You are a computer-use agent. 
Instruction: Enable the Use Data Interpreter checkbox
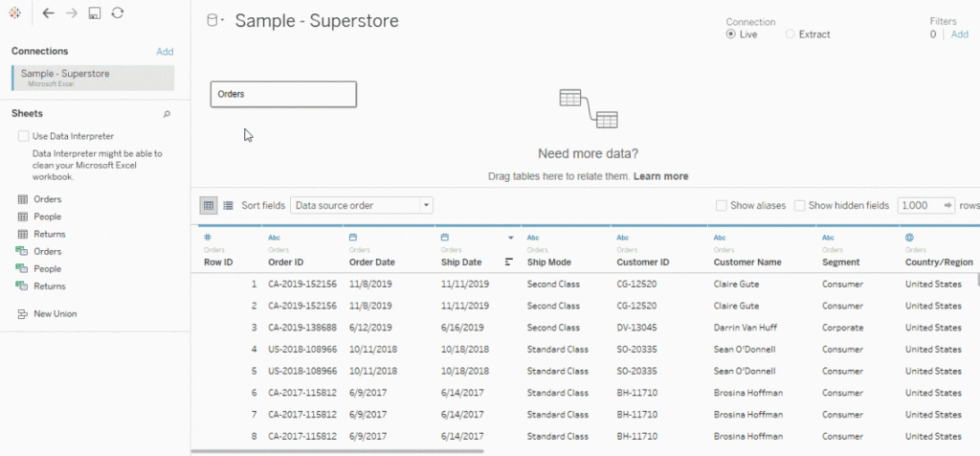[23, 136]
